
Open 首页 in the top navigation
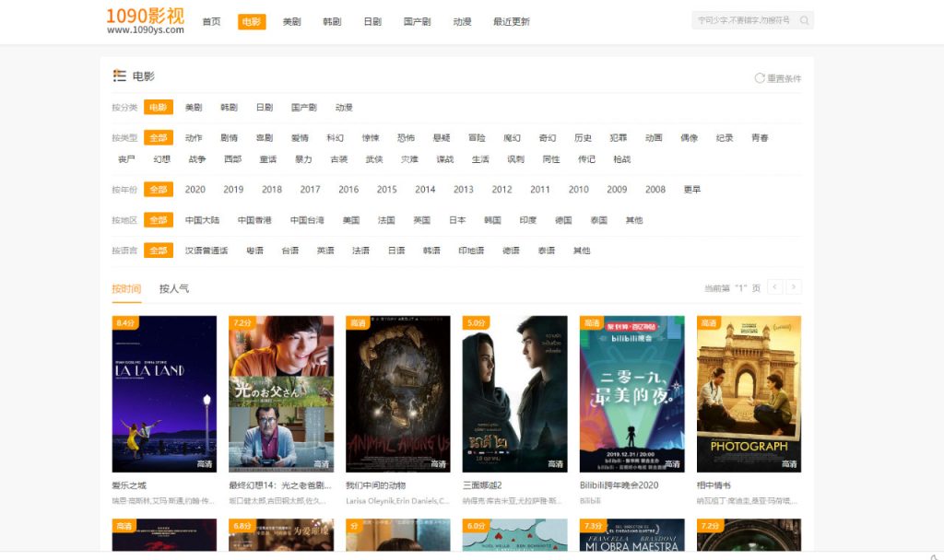[211, 22]
